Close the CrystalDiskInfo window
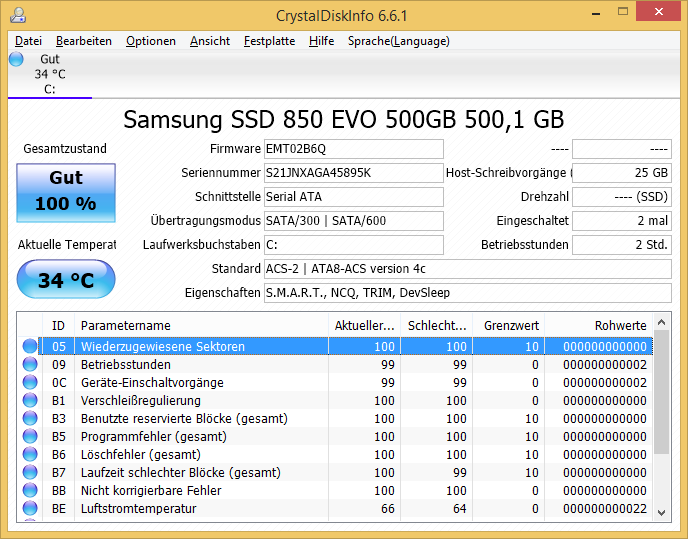Viewport: 688px width, 539px height. pos(659,12)
